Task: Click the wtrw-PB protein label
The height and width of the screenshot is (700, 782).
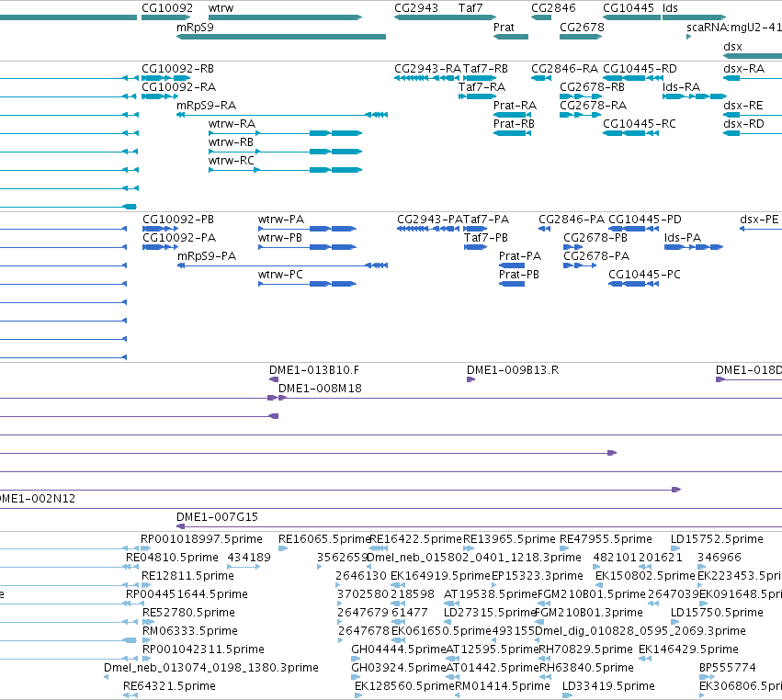Action: 279,237
